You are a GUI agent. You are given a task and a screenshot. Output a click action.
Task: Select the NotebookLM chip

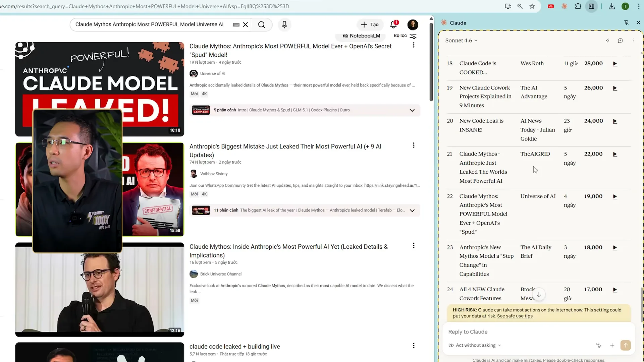pos(361,36)
